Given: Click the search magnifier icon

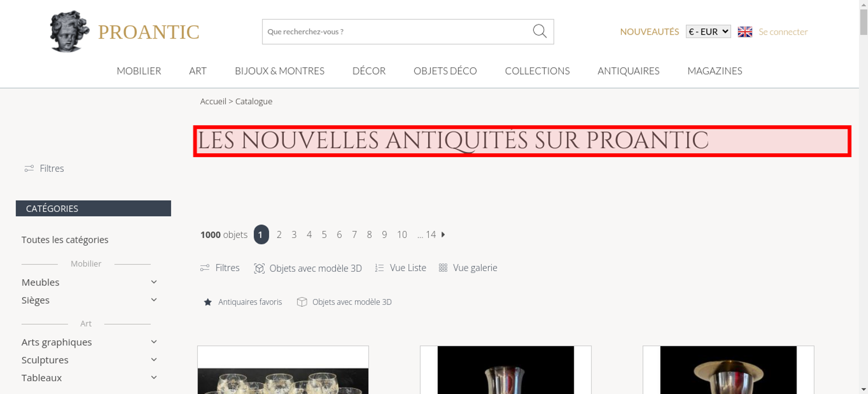Looking at the screenshot, I should point(539,31).
